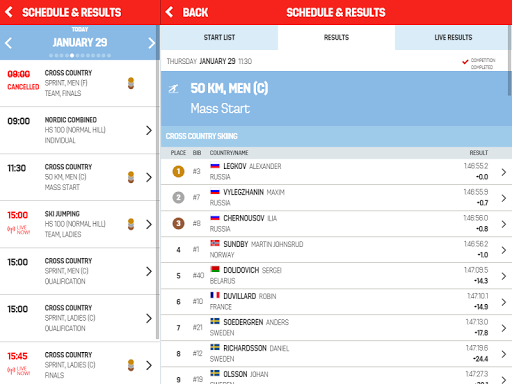Tap the back arrow beside Schedule & Results
The width and height of the screenshot is (512, 384).
coord(9,12)
